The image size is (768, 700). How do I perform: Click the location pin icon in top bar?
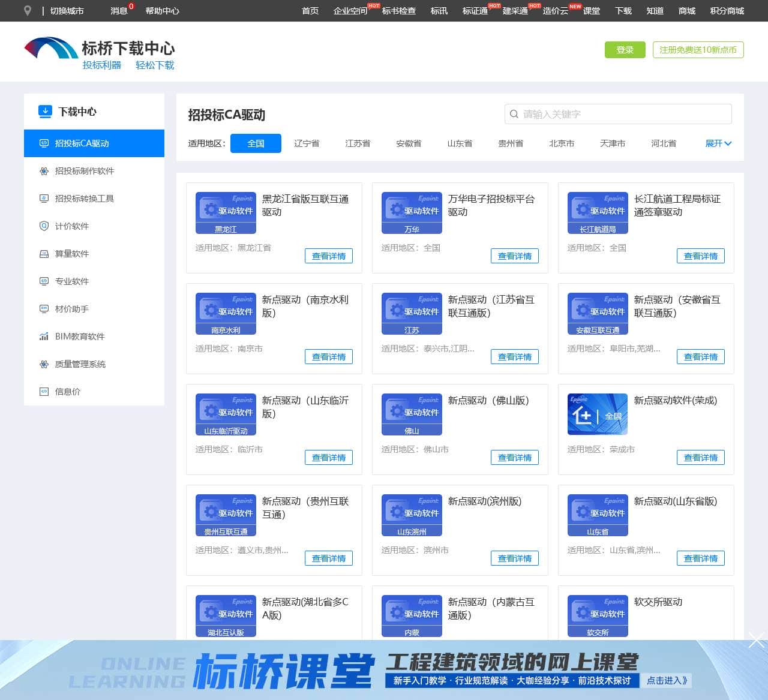[27, 11]
